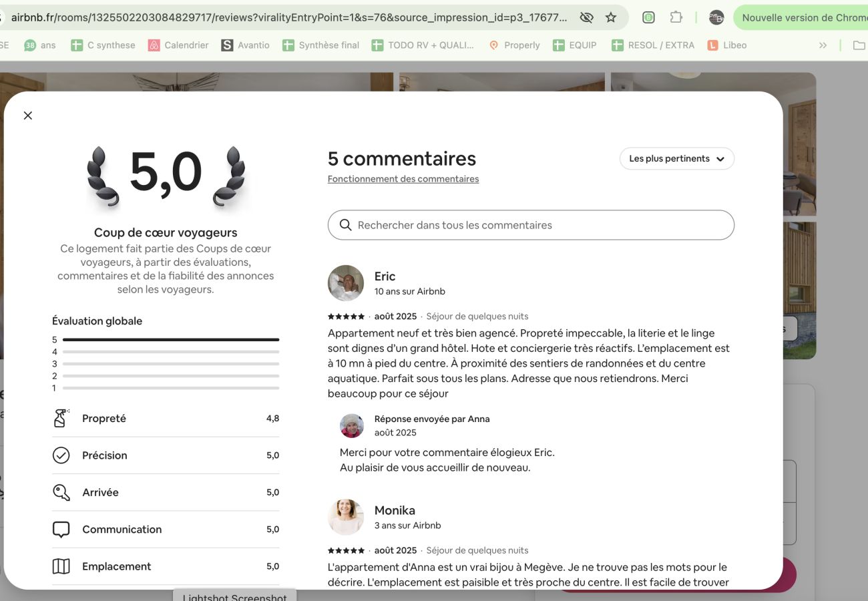Open the Chrome extensions puzzle icon

point(676,18)
